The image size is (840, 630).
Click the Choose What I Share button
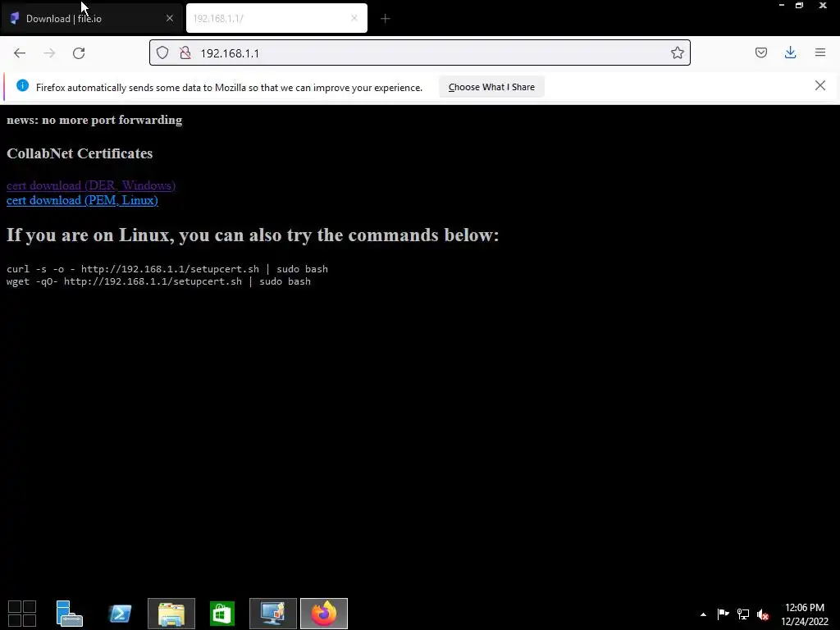tap(491, 87)
